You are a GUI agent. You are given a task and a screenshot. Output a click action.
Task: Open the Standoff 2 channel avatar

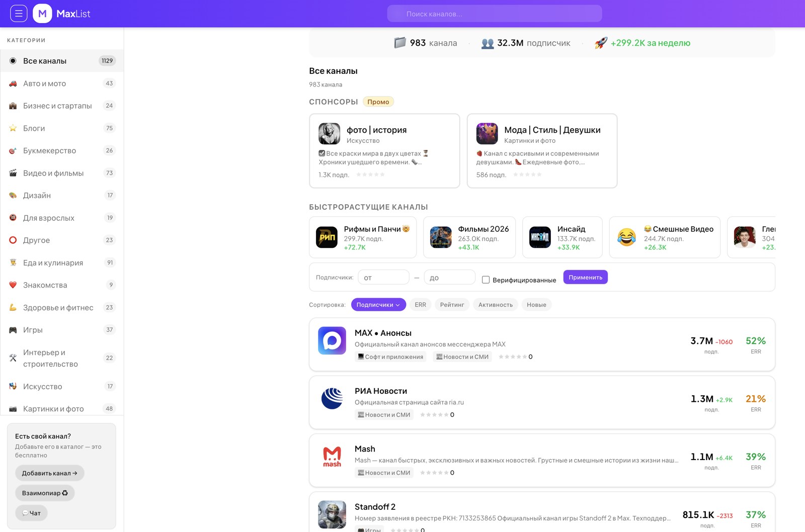pyautogui.click(x=332, y=514)
